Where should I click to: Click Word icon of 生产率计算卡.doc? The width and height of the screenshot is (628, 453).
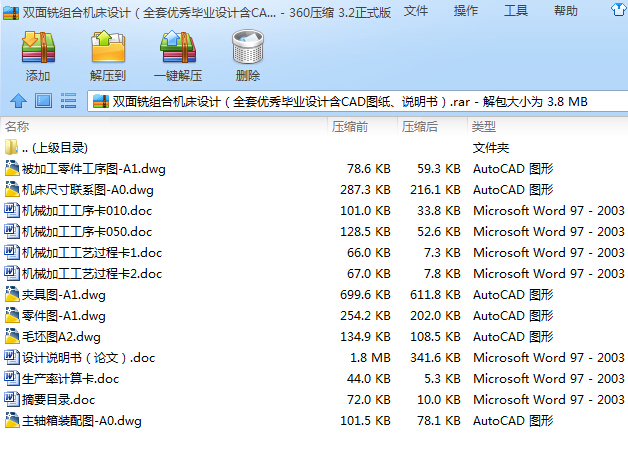12,378
